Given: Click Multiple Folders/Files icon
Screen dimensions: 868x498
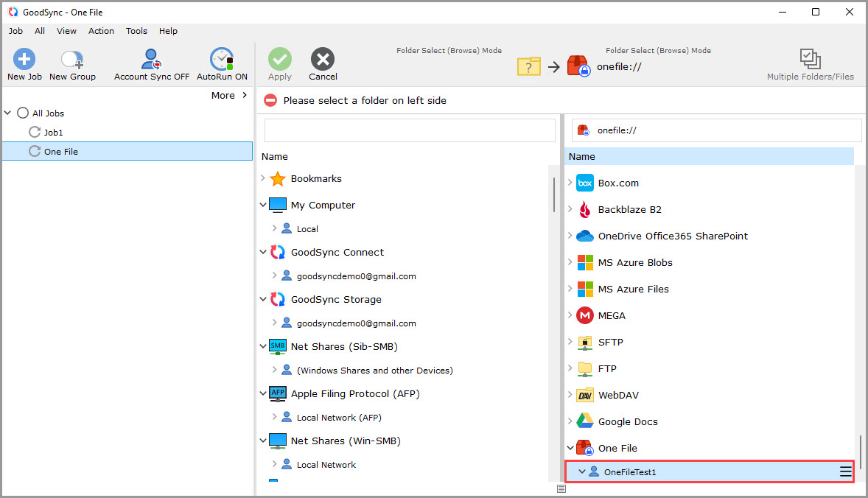Looking at the screenshot, I should click(x=810, y=59).
